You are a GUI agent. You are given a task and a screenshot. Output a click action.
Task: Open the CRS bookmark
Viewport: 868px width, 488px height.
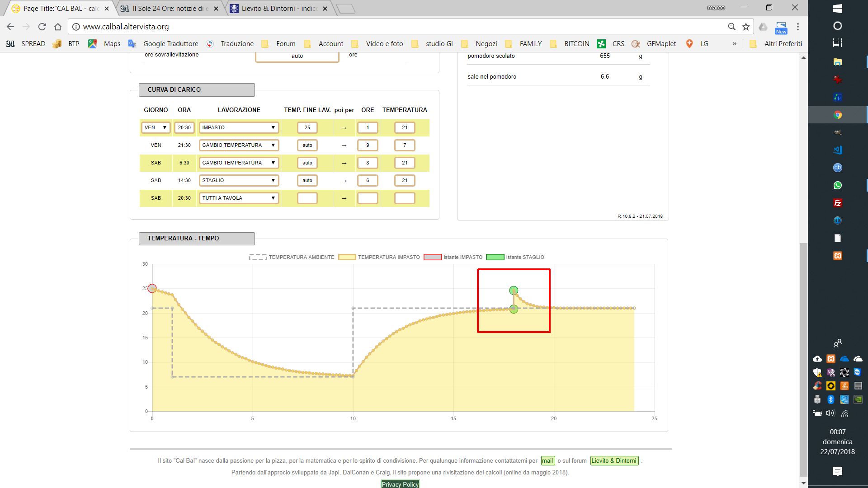pyautogui.click(x=611, y=44)
